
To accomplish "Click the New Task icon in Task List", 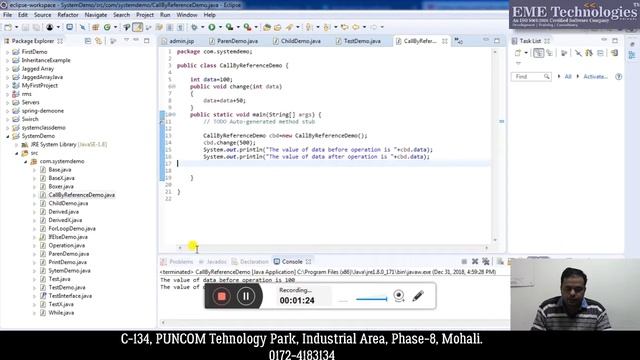I will pyautogui.click(x=518, y=53).
